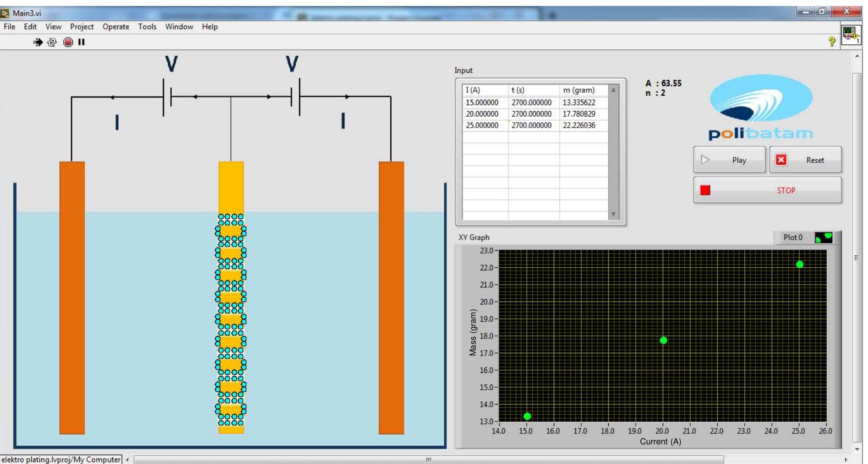Click the Run arrow toolbar icon

point(38,42)
